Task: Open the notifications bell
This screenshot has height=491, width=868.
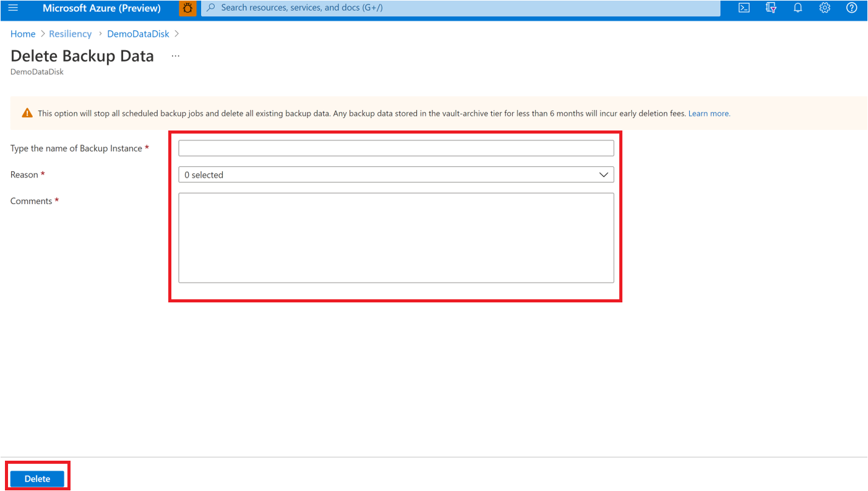Action: 798,8
